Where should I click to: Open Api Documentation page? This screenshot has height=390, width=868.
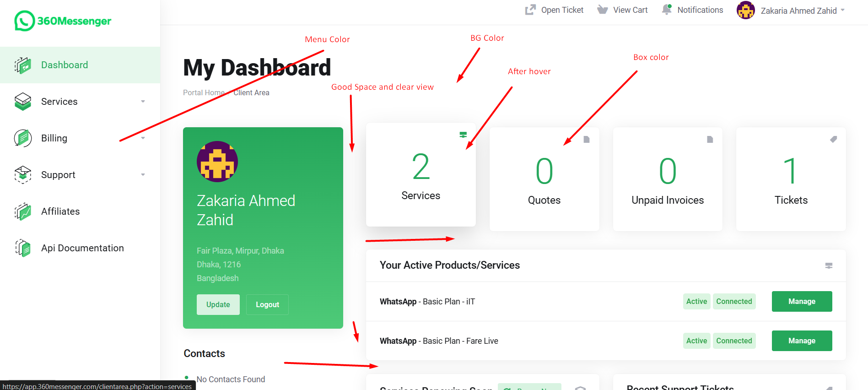(80, 248)
